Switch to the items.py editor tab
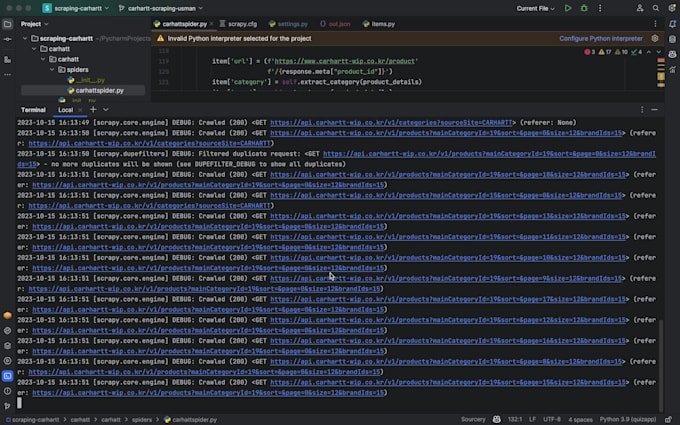Screen dimensions: 680x425 (x=379, y=24)
